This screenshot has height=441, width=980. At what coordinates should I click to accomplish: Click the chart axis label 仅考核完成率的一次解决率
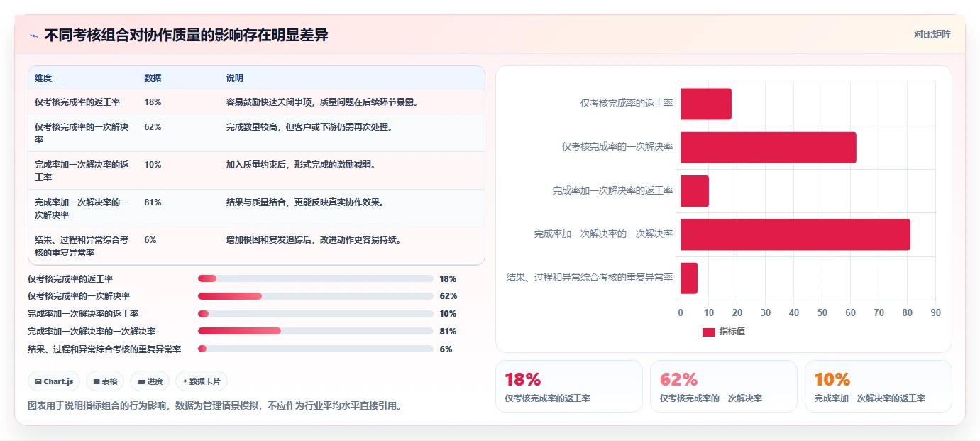pyautogui.click(x=617, y=146)
